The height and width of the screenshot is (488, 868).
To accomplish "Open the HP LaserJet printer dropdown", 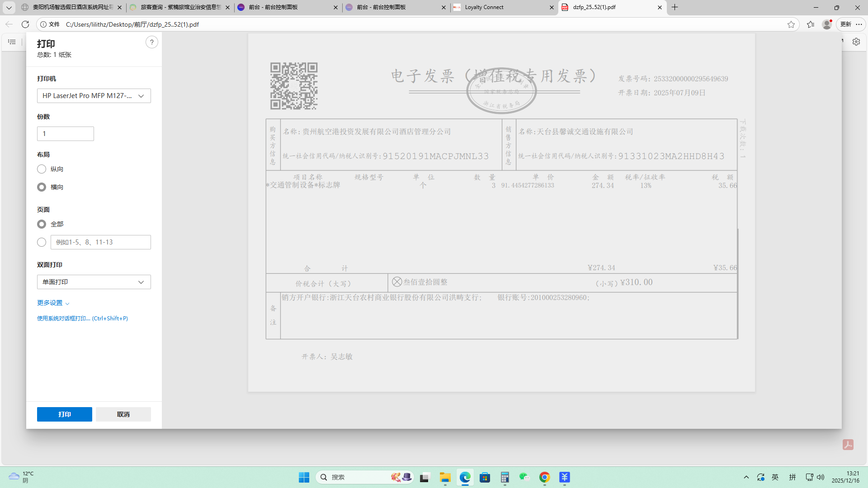I will coord(94,96).
